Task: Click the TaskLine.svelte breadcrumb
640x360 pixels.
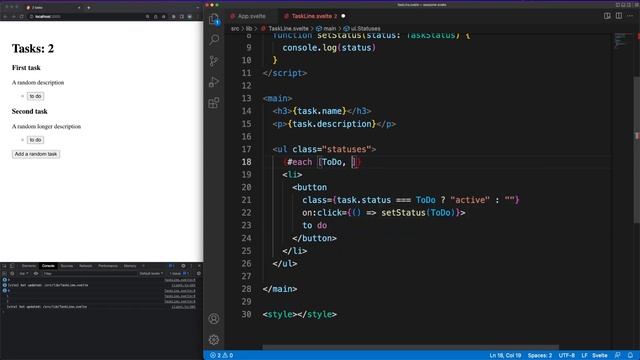Action: point(288,29)
